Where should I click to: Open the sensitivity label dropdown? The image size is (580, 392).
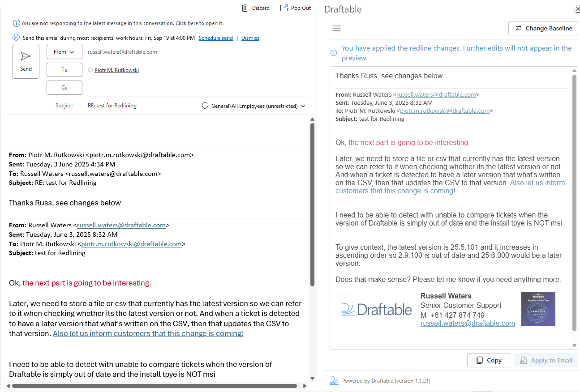click(x=303, y=106)
